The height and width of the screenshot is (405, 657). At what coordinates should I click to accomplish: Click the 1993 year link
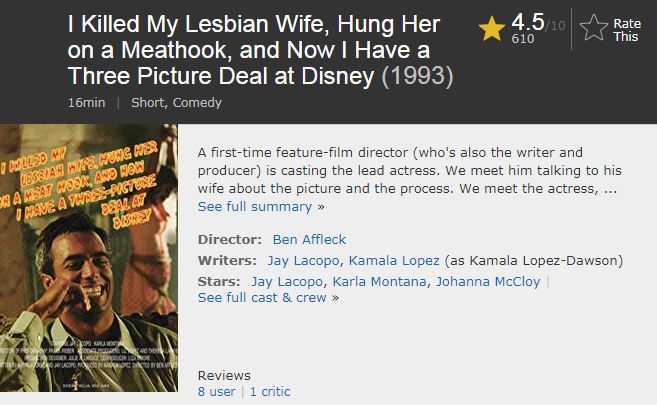click(x=418, y=75)
